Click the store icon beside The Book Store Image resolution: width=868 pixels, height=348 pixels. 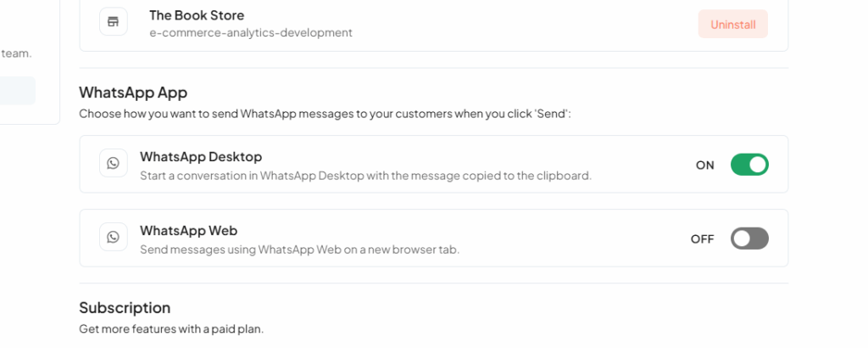(x=114, y=22)
